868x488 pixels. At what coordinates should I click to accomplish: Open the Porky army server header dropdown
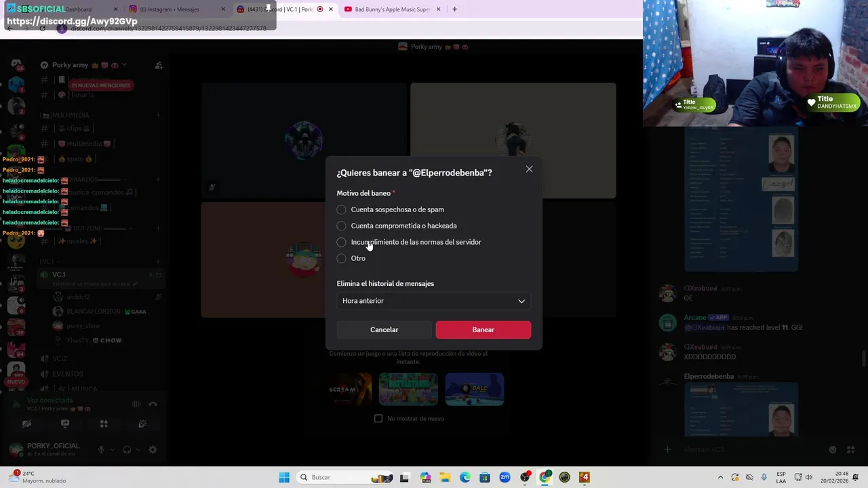click(x=84, y=65)
